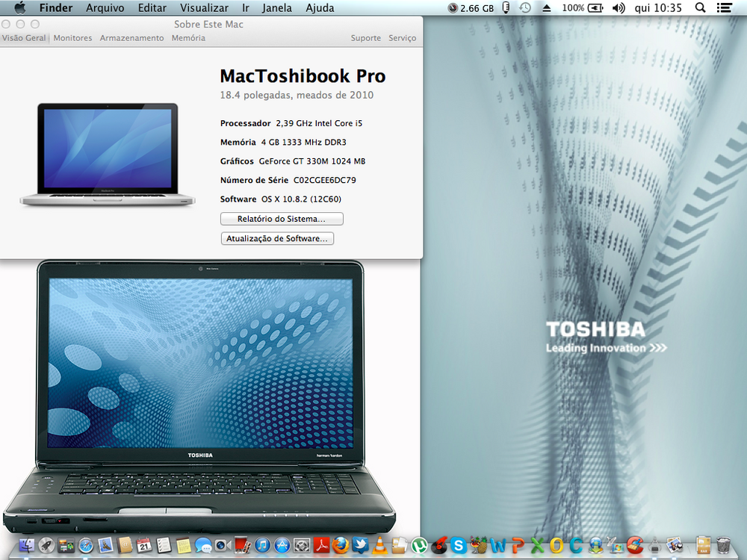The image size is (747, 560).
Task: Open the Time Machine menu bar icon
Action: pos(525,8)
